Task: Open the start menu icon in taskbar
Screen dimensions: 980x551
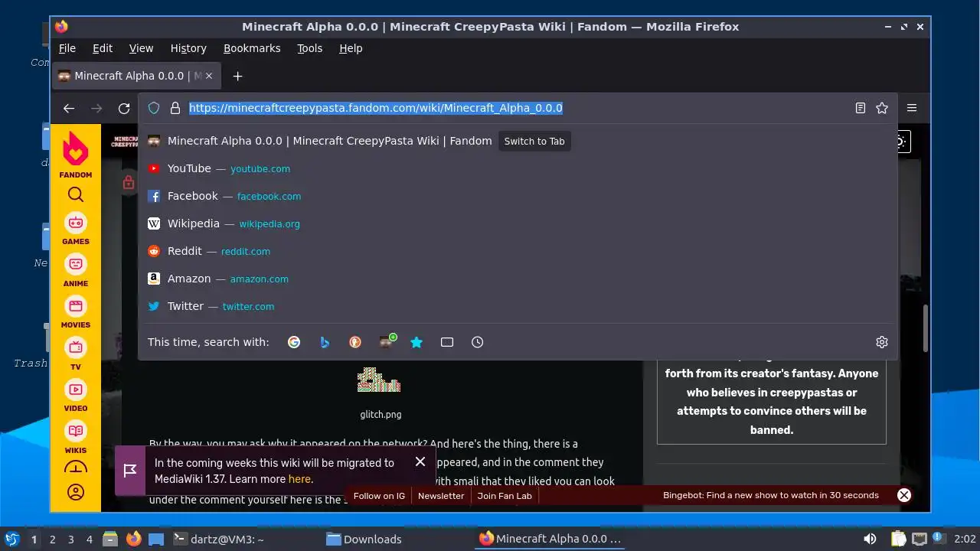Action: click(11, 539)
